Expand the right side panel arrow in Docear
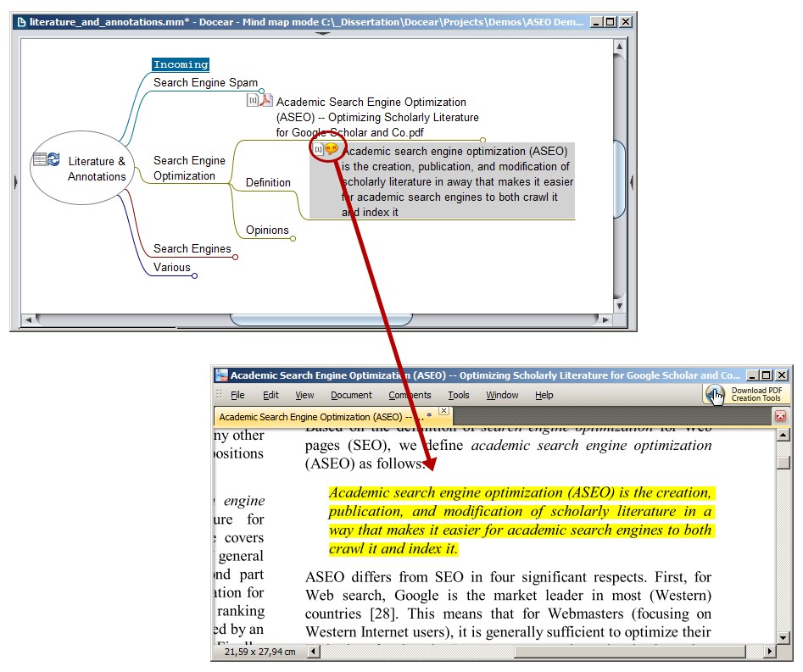The width and height of the screenshot is (803, 672). (x=632, y=181)
